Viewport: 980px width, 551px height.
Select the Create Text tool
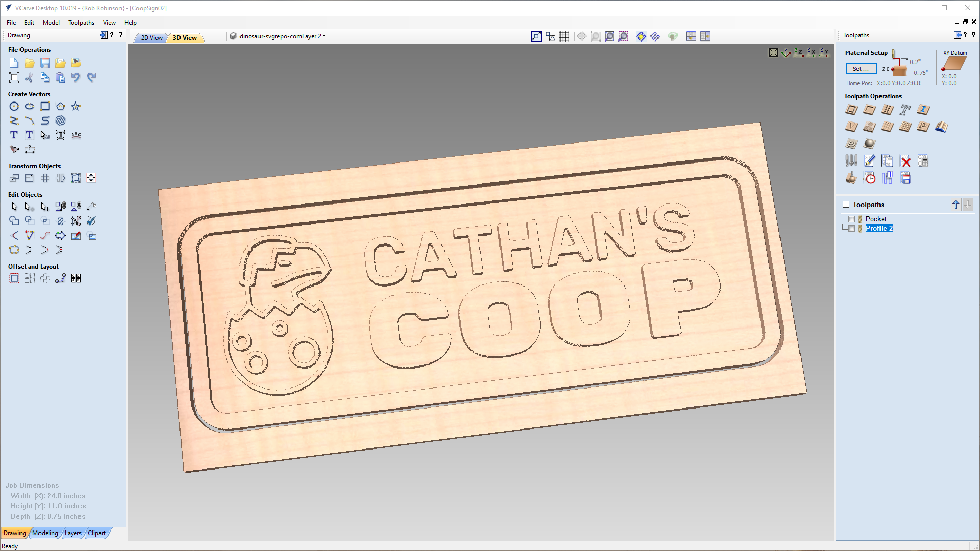(x=14, y=135)
